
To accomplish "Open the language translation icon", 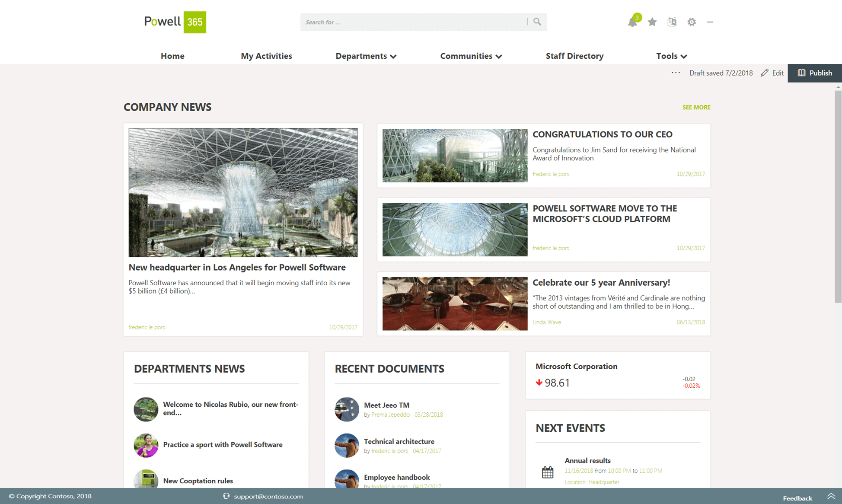I will pyautogui.click(x=672, y=22).
